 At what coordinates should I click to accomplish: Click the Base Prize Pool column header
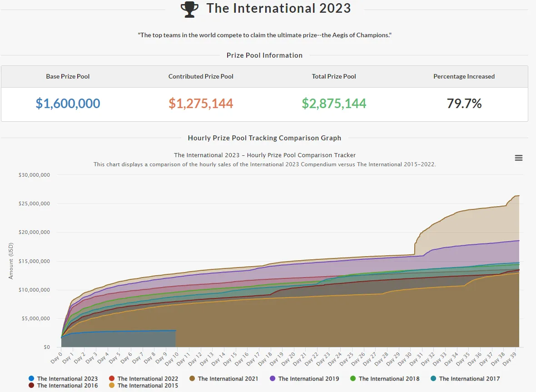pyautogui.click(x=68, y=77)
